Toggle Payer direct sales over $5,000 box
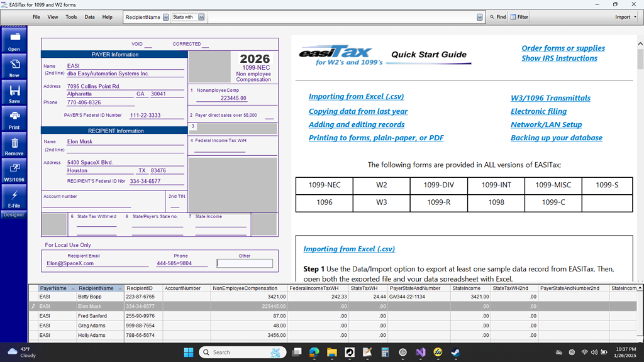This screenshot has height=362, width=644. click(x=269, y=116)
